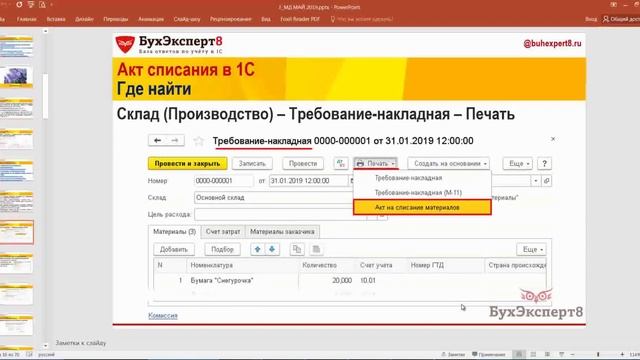The image size is (640, 360).
Task: Click the Цель расхода input field
Action: click(280, 214)
